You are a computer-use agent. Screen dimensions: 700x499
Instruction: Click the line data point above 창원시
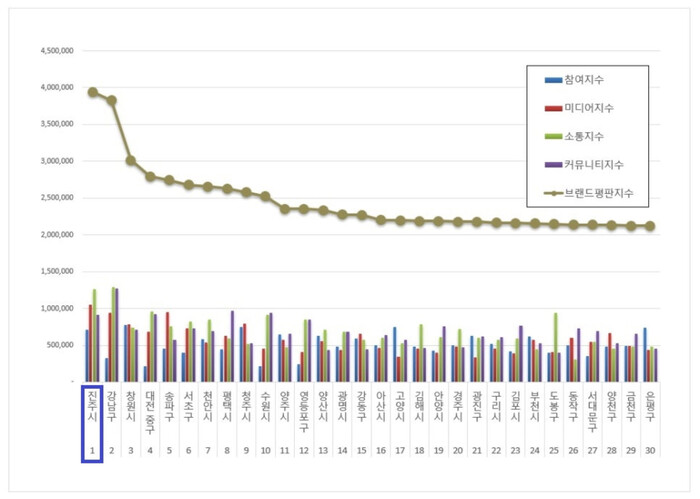(130, 160)
